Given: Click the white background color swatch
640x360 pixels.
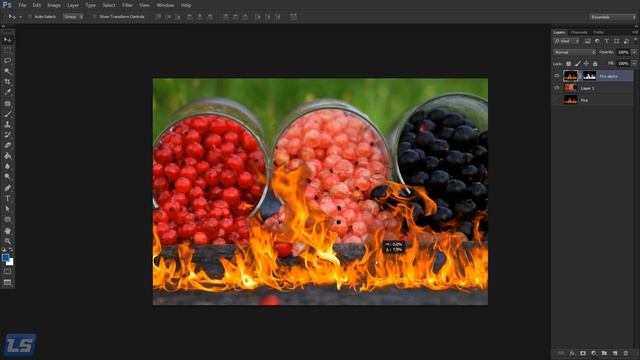Looking at the screenshot, I should (11, 262).
